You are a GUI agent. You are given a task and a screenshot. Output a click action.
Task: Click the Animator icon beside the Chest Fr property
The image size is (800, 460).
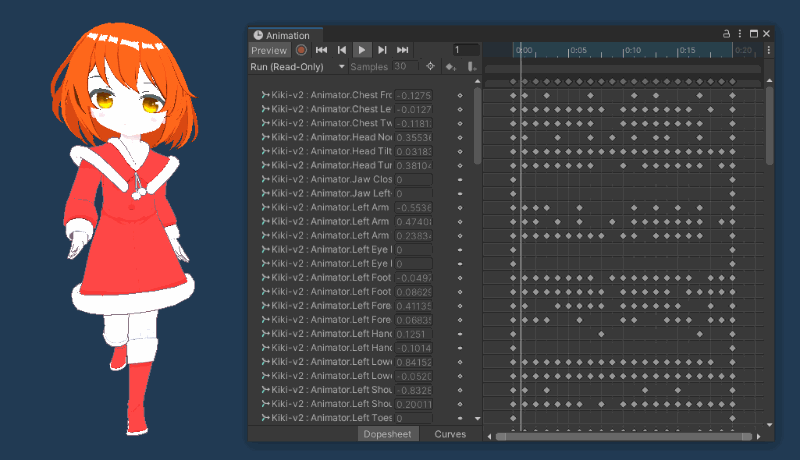click(265, 95)
